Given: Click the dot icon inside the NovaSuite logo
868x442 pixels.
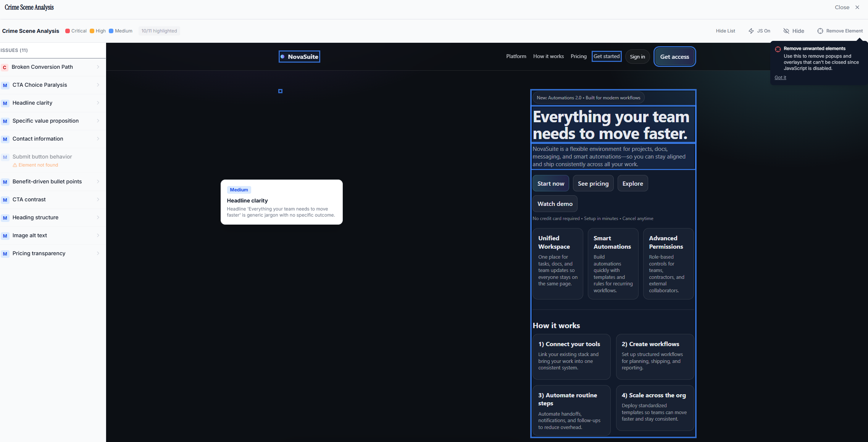Looking at the screenshot, I should coord(282,56).
